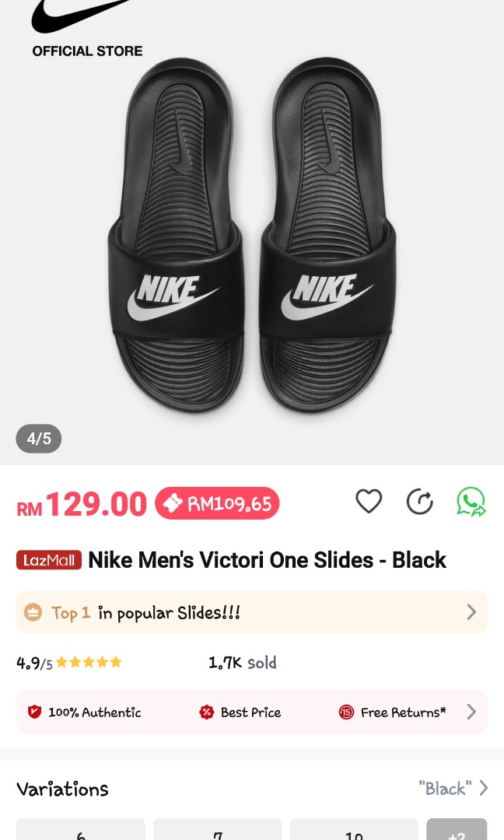Show remaining sizes with +2 button

(x=457, y=834)
